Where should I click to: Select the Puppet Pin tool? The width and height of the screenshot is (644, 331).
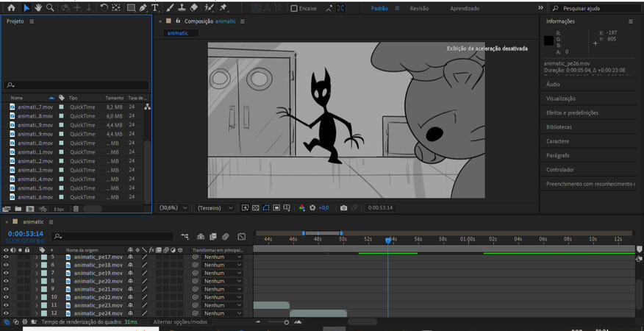click(x=223, y=7)
